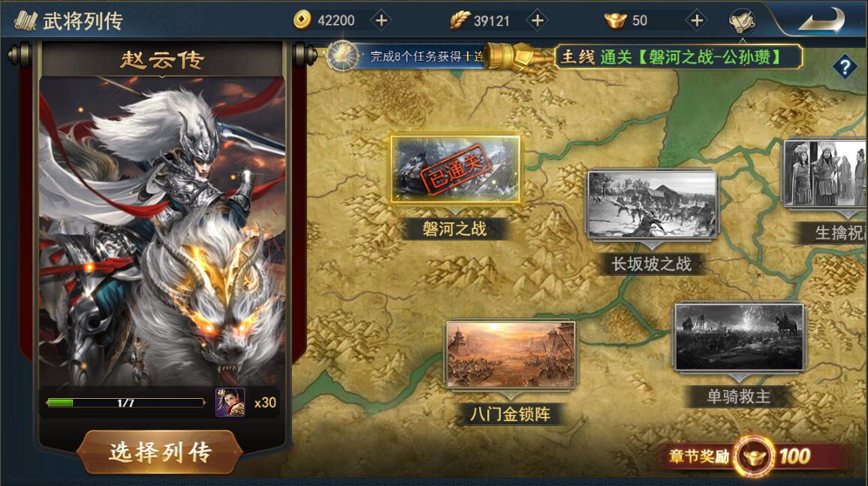868x486 pixels.
Task: Click the back arrow icon
Action: coord(821,20)
